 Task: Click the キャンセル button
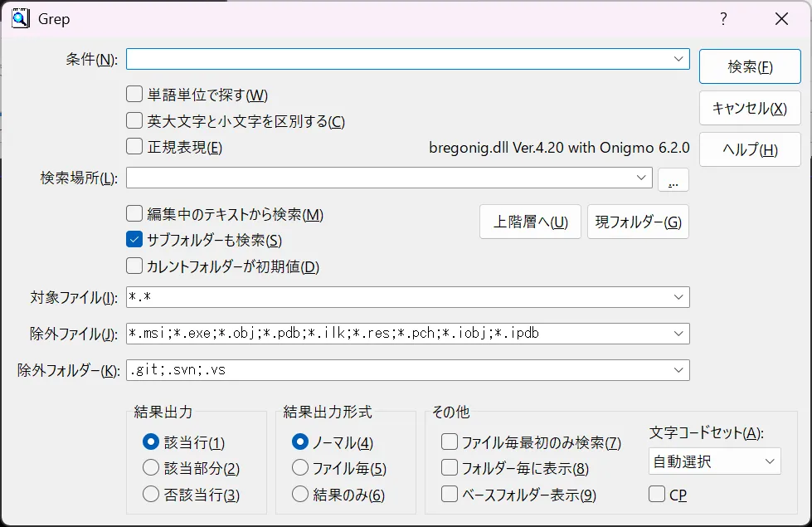pos(749,109)
